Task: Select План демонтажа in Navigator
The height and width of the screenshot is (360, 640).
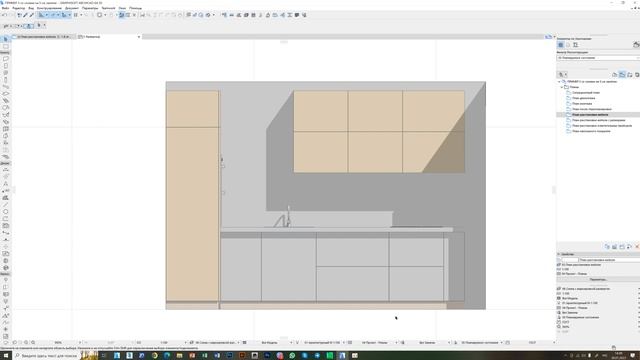Action: pos(583,98)
